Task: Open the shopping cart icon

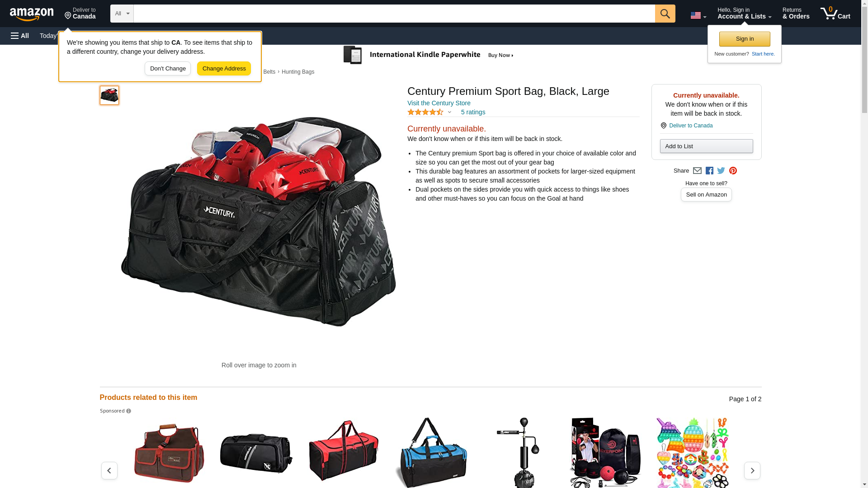Action: (x=835, y=14)
